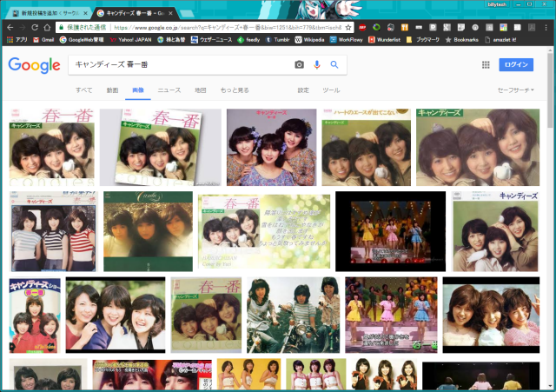Image resolution: width=556 pixels, height=392 pixels.
Task: Click the address bar URL
Action: coord(228,27)
